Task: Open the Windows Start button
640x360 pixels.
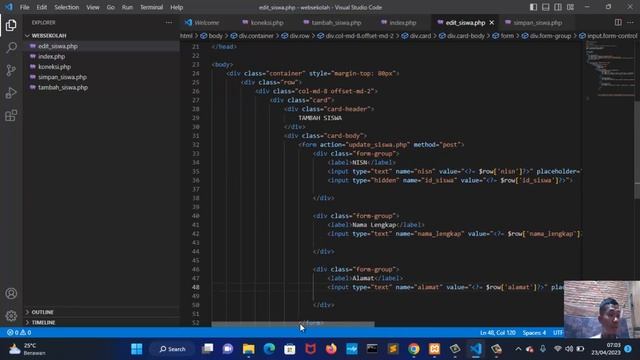Action: pos(137,349)
